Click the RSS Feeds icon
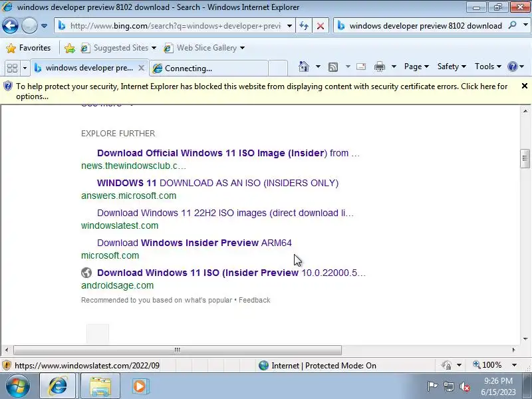 pos(333,67)
